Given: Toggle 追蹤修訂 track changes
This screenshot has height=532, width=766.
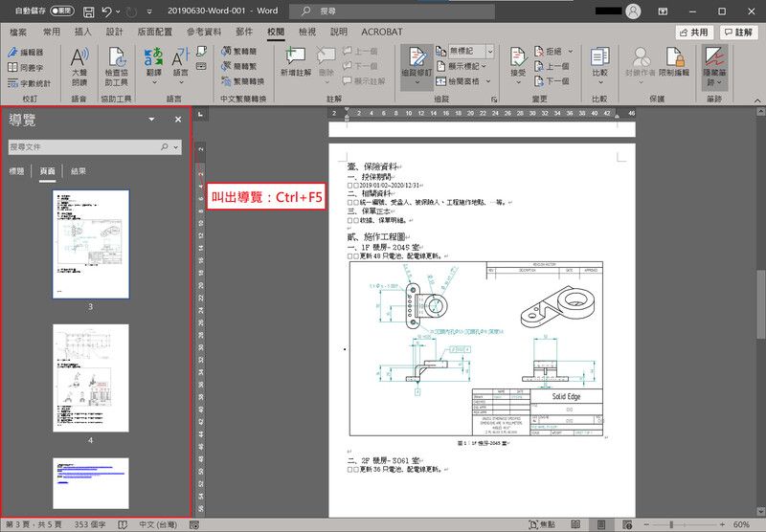Looking at the screenshot, I should tap(417, 66).
